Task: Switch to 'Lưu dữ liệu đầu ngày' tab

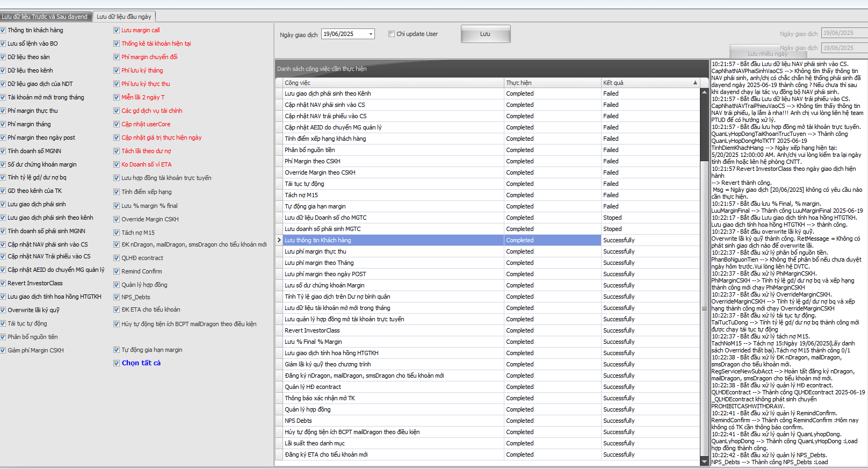Action: (x=124, y=17)
